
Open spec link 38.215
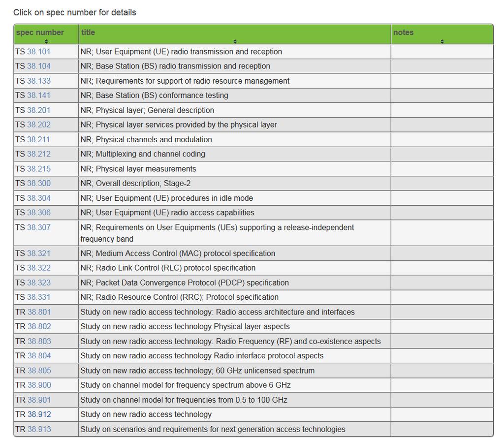(38, 168)
